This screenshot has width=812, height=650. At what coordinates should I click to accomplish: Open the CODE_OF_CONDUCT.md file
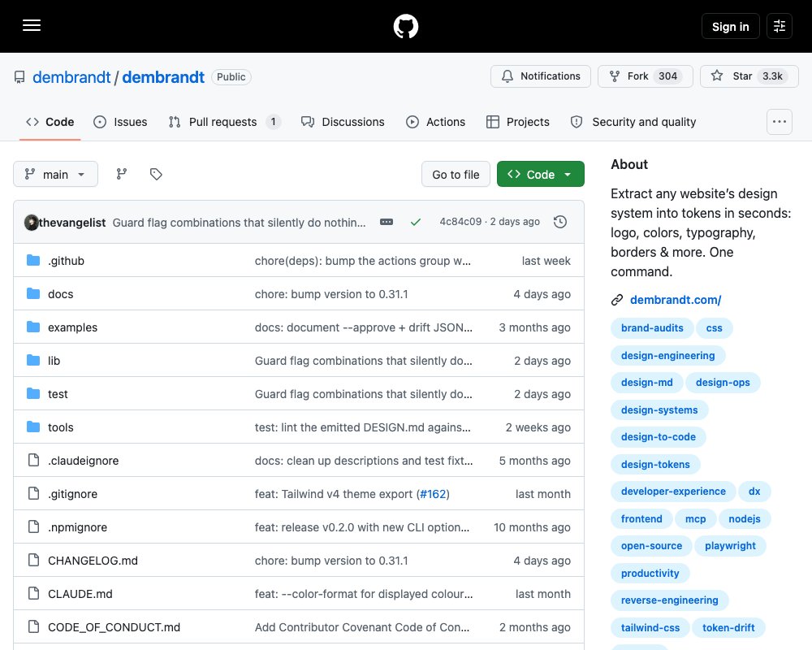[x=114, y=627]
